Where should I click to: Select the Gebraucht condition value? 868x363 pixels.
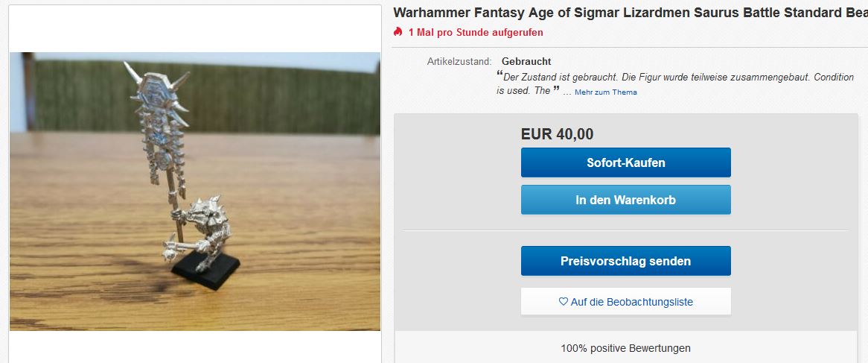526,62
